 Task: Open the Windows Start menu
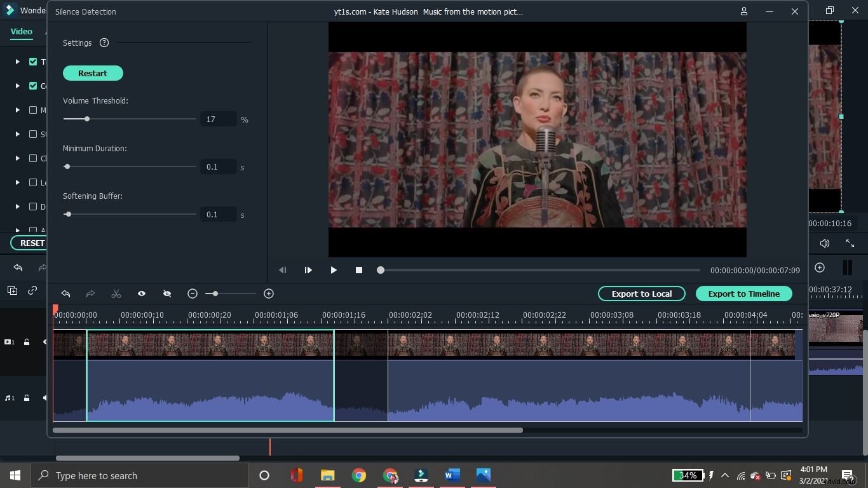15,475
